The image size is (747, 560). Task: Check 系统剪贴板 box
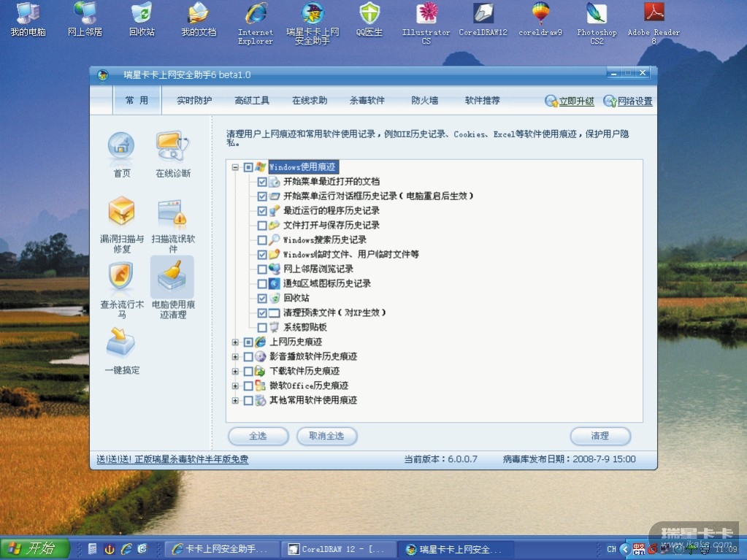coord(262,328)
